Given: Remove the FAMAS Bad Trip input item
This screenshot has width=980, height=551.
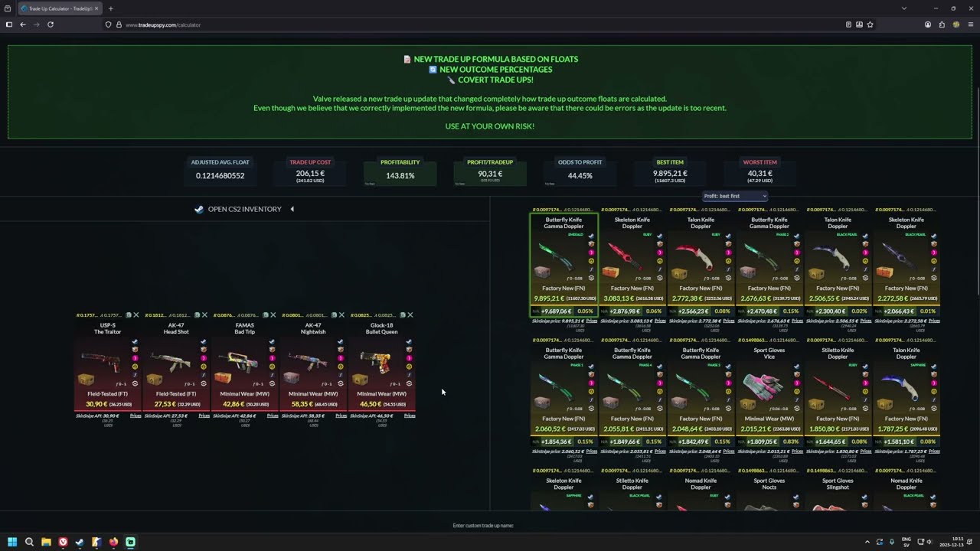Looking at the screenshot, I should (x=273, y=315).
